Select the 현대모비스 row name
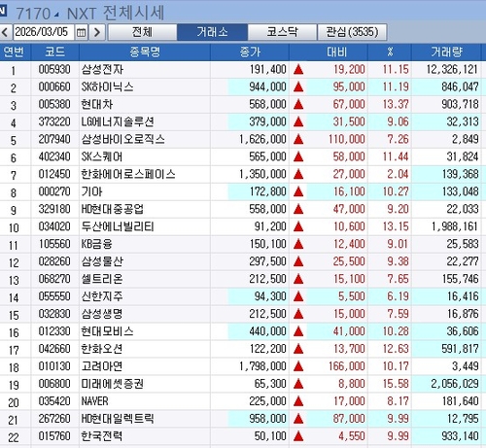486x448 pixels. pos(107,331)
